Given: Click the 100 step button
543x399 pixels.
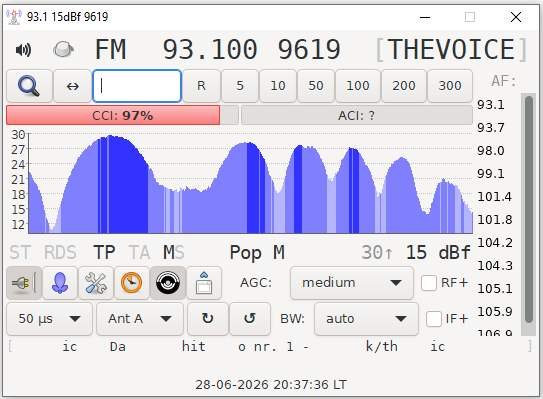Looking at the screenshot, I should click(x=358, y=86).
